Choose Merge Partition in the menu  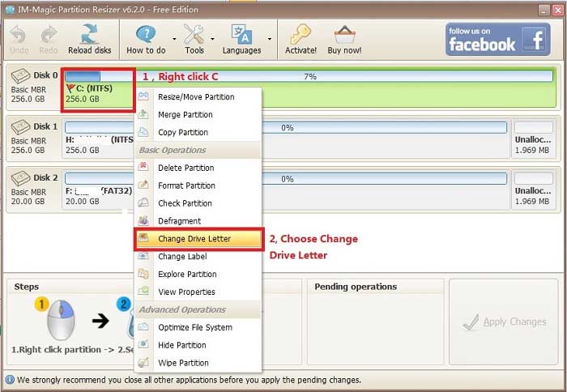coord(198,115)
